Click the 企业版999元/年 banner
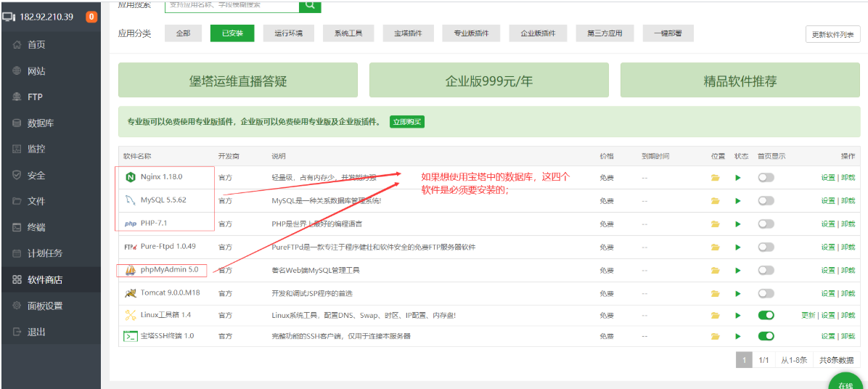This screenshot has height=389, width=868. point(489,81)
